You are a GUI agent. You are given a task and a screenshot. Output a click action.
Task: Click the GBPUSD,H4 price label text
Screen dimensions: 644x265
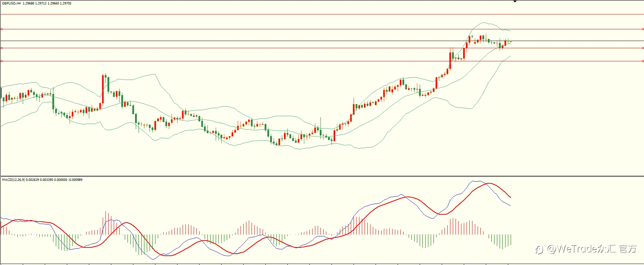click(x=37, y=3)
